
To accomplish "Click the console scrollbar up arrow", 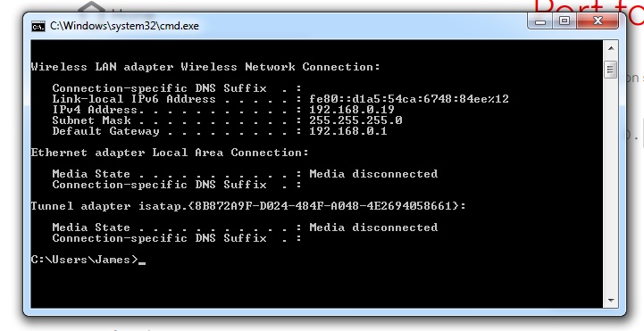I will point(611,48).
